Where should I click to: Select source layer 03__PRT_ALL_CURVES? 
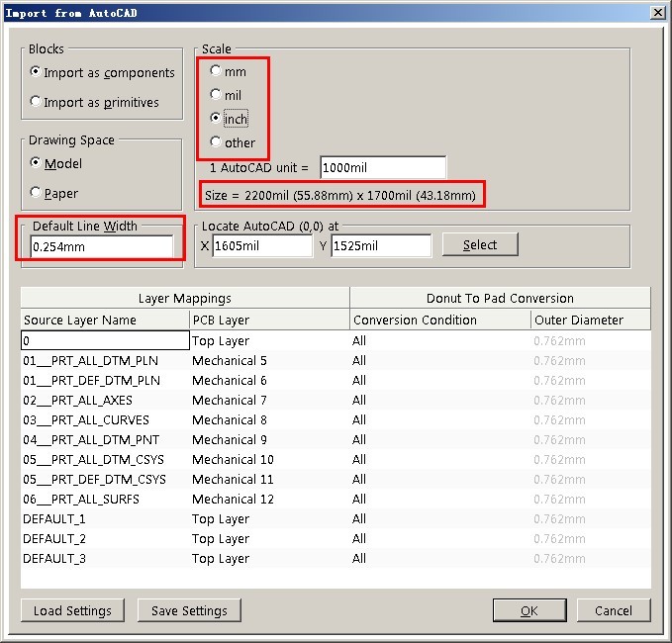pyautogui.click(x=105, y=419)
